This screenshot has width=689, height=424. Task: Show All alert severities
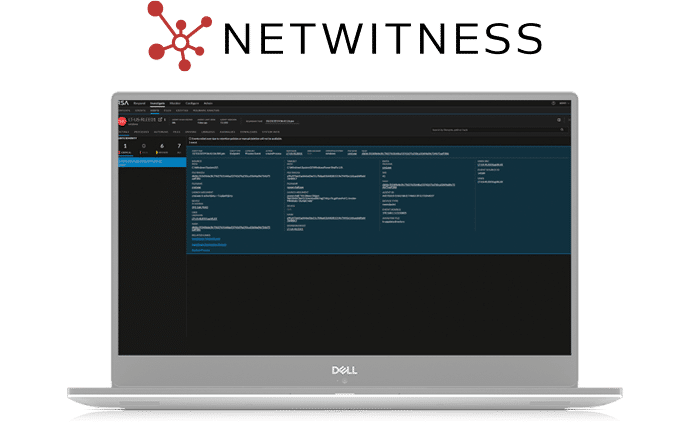179,149
